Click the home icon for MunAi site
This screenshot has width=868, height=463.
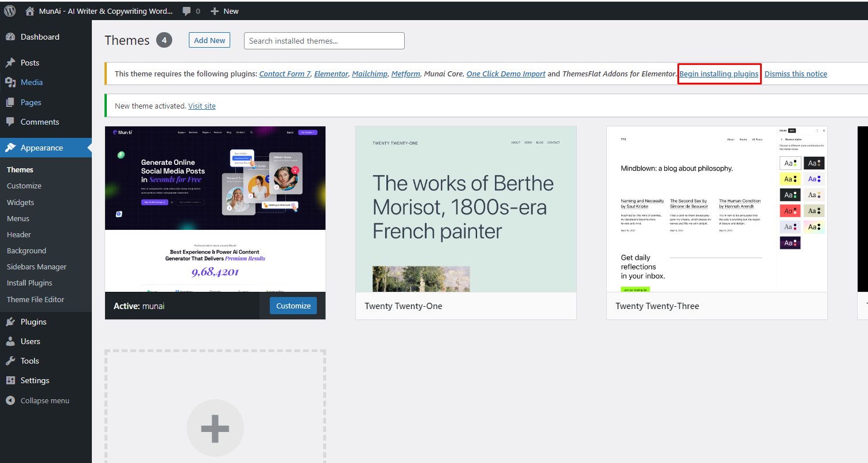point(30,11)
